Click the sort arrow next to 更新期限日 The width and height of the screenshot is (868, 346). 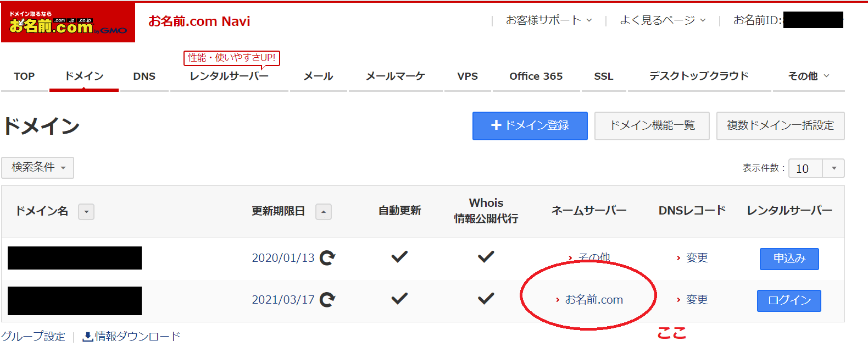[x=324, y=212]
